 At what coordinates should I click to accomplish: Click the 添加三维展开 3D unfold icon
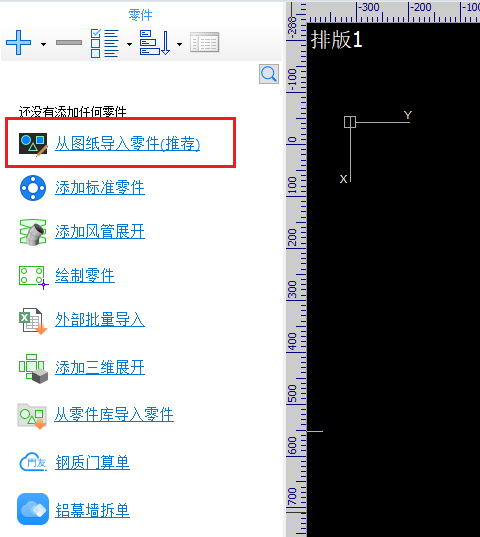33,369
